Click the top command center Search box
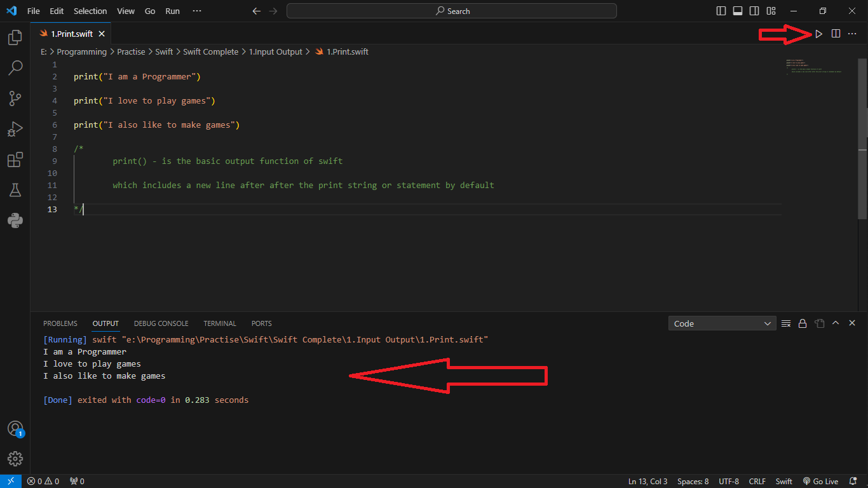Viewport: 868px width, 488px height. click(452, 11)
